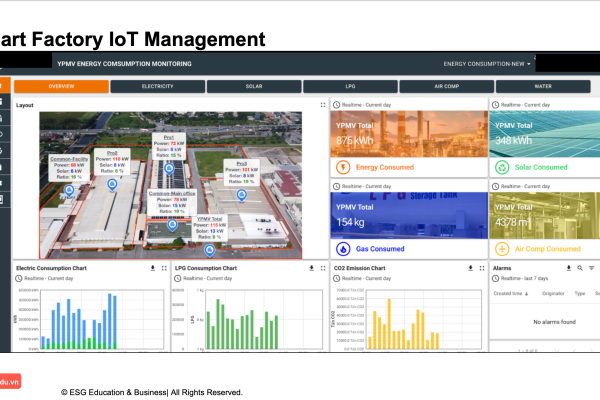600x400 pixels.
Task: Search alarms with the magnifier icon
Action: [580, 268]
